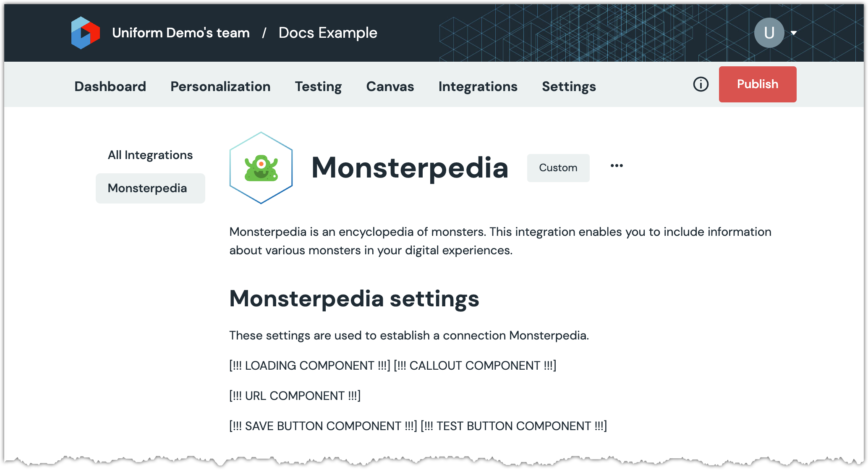The height and width of the screenshot is (470, 868).
Task: Click the info circle icon
Action: click(701, 84)
